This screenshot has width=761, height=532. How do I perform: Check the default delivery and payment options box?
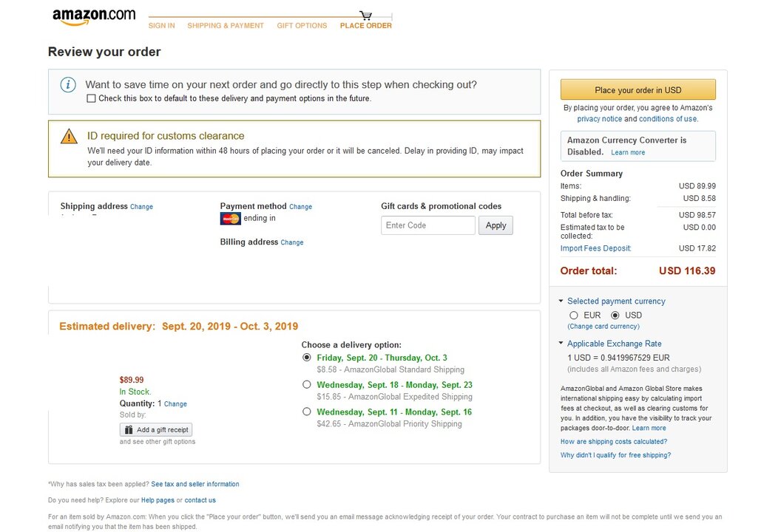coord(91,98)
